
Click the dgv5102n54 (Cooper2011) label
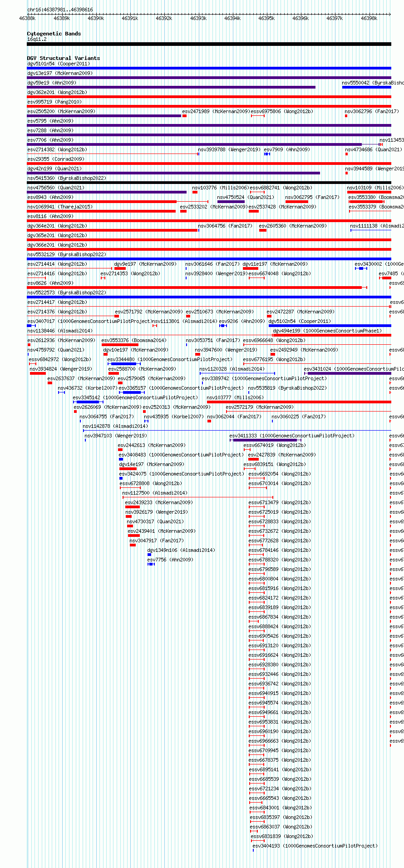[x=300, y=321]
